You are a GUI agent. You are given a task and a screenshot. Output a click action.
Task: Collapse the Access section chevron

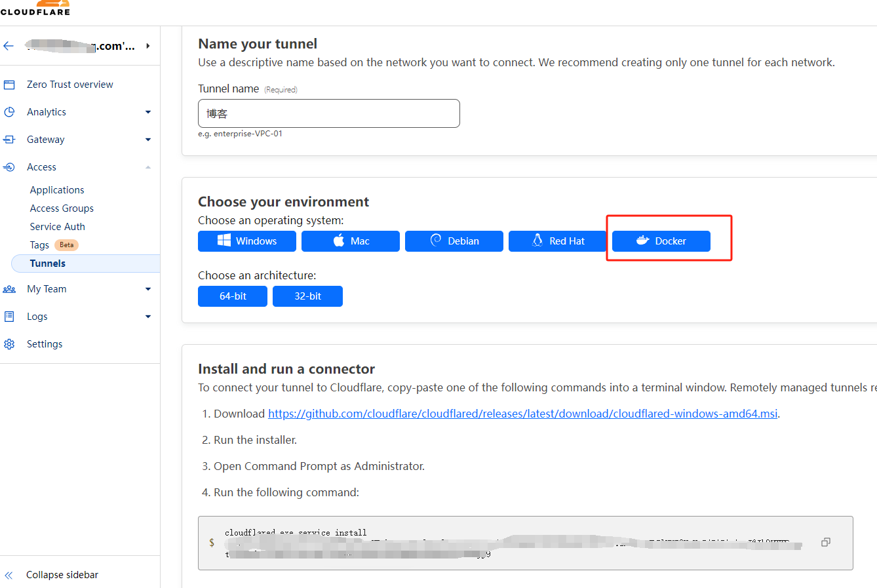coord(148,167)
